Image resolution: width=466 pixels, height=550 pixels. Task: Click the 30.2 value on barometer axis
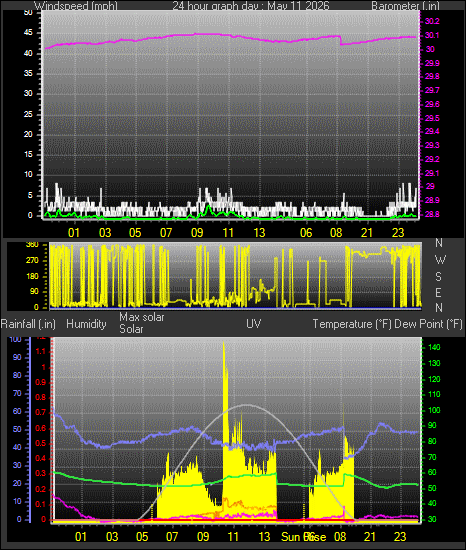coord(432,21)
